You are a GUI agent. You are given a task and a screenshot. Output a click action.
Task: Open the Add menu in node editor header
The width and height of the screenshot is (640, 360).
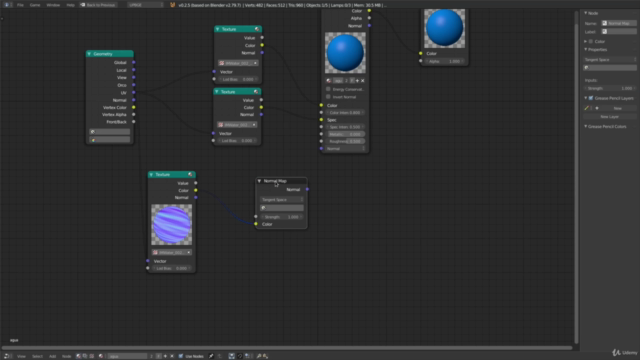(52, 356)
